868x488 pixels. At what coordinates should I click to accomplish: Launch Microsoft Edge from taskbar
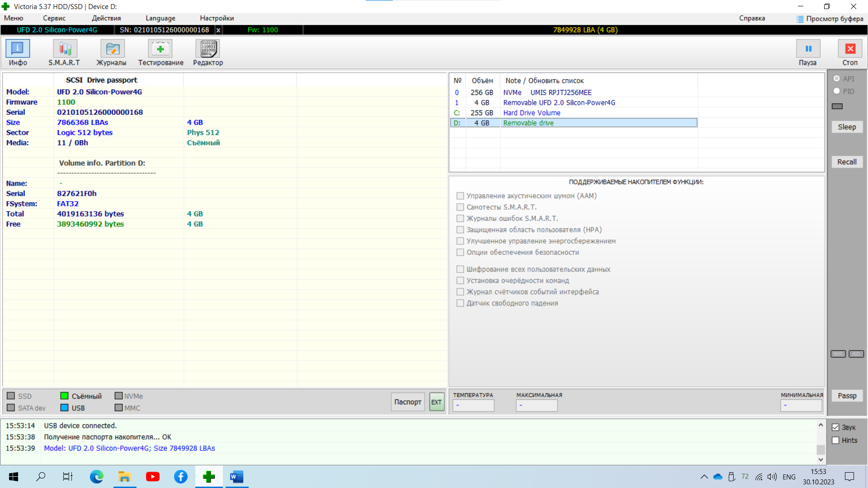pos(96,477)
